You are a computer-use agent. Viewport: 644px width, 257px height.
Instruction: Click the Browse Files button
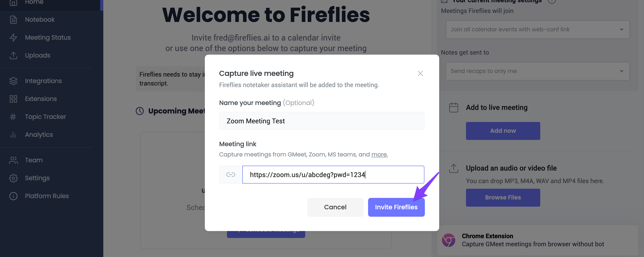point(503,197)
